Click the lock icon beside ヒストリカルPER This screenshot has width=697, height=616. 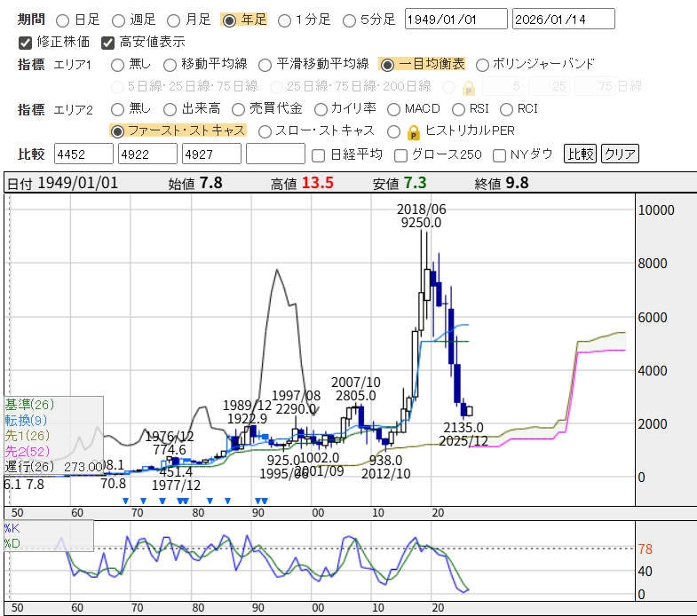414,132
